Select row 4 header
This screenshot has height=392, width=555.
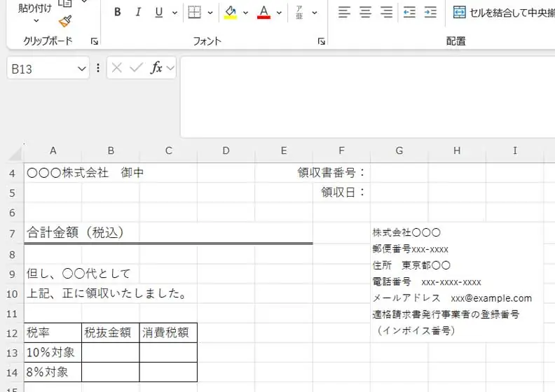(12, 173)
